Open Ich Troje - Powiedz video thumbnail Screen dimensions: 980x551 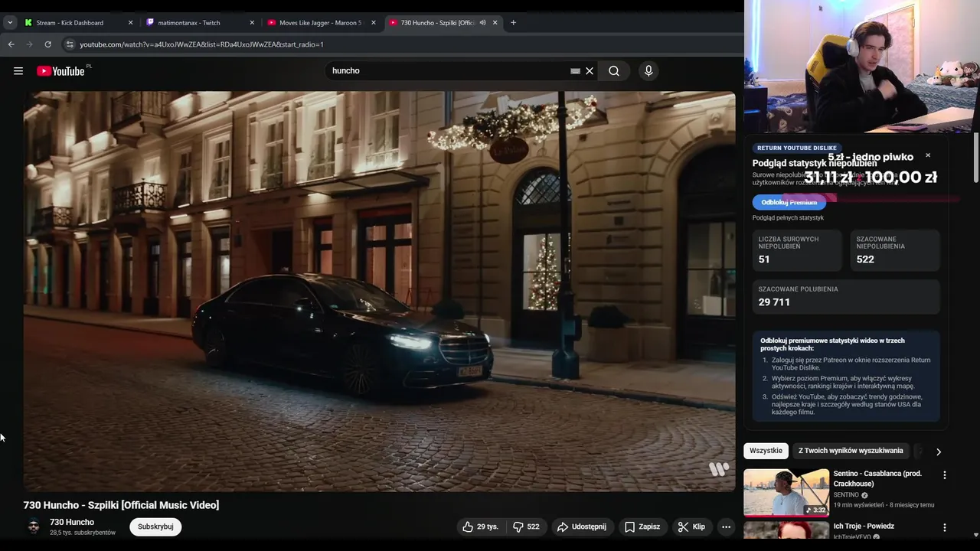(786, 530)
